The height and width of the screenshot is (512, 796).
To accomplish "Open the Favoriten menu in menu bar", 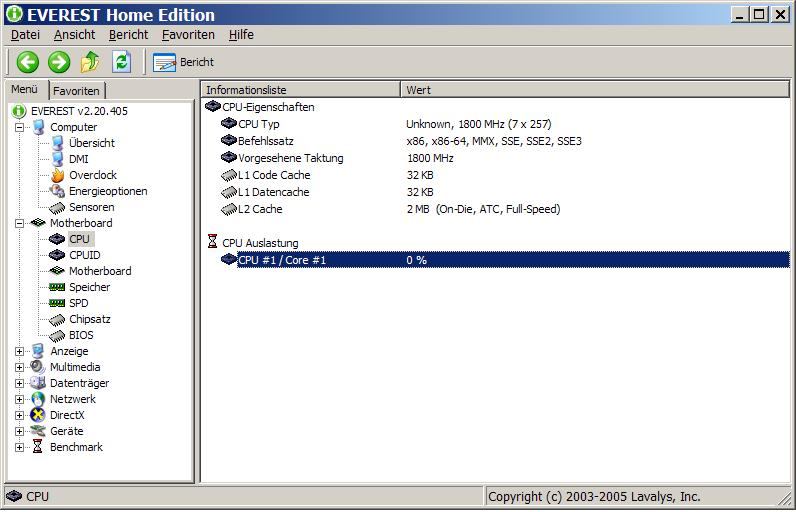I will coord(188,35).
